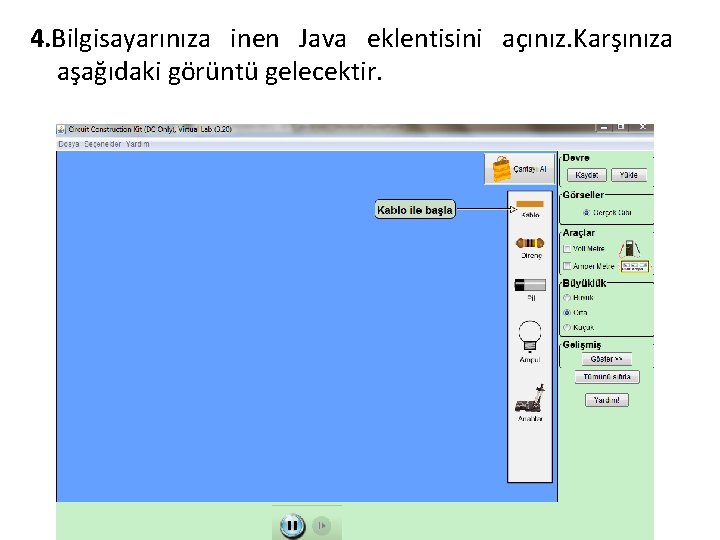
Task: Minimize the Circuit Construction Kit window
Action: point(605,127)
